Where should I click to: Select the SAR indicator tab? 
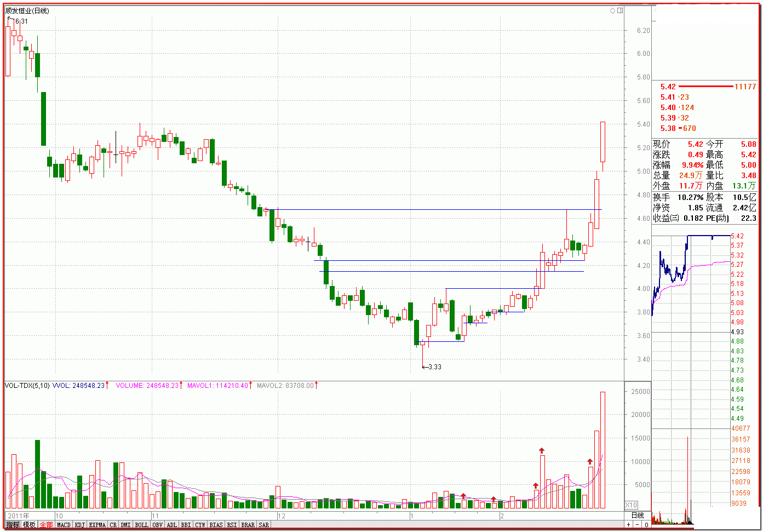coord(264,525)
